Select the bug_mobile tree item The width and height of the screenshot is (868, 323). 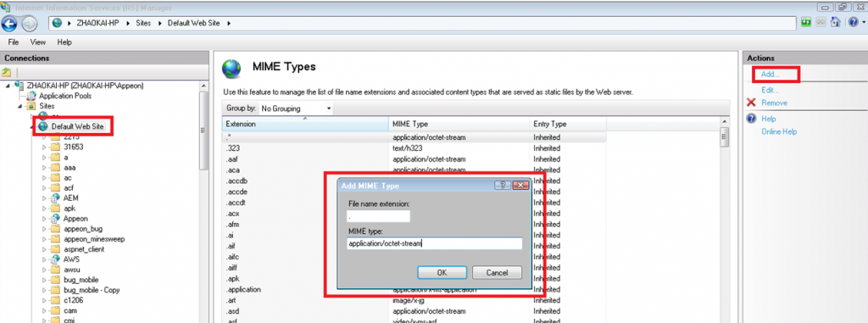tap(81, 280)
